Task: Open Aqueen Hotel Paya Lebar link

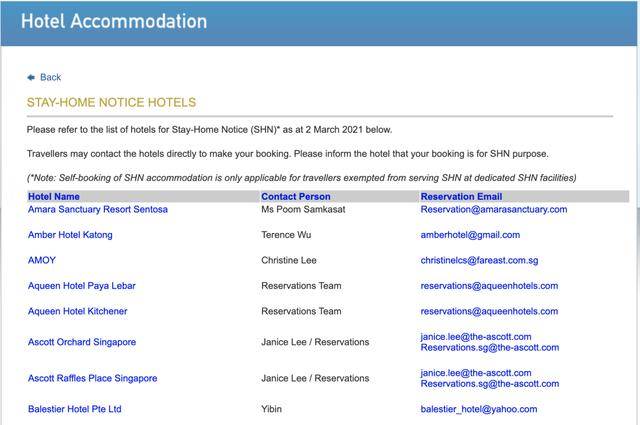Action: coord(81,286)
